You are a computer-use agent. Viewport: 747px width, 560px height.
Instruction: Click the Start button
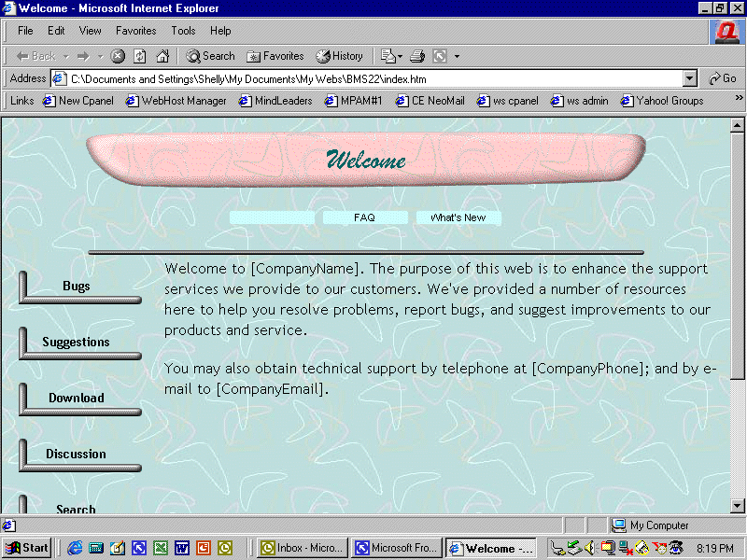coord(27,548)
